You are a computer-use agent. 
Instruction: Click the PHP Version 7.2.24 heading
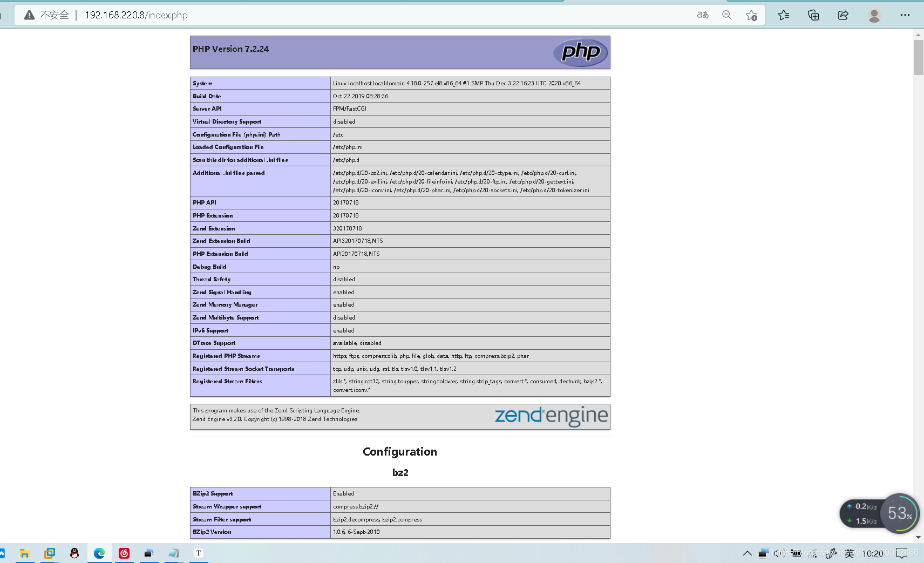230,49
